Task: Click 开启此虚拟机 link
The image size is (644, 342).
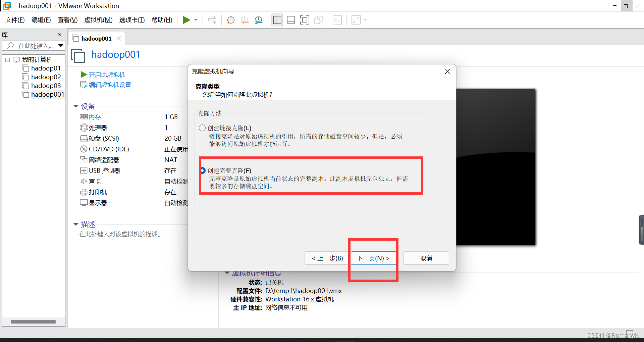Action: click(x=107, y=75)
